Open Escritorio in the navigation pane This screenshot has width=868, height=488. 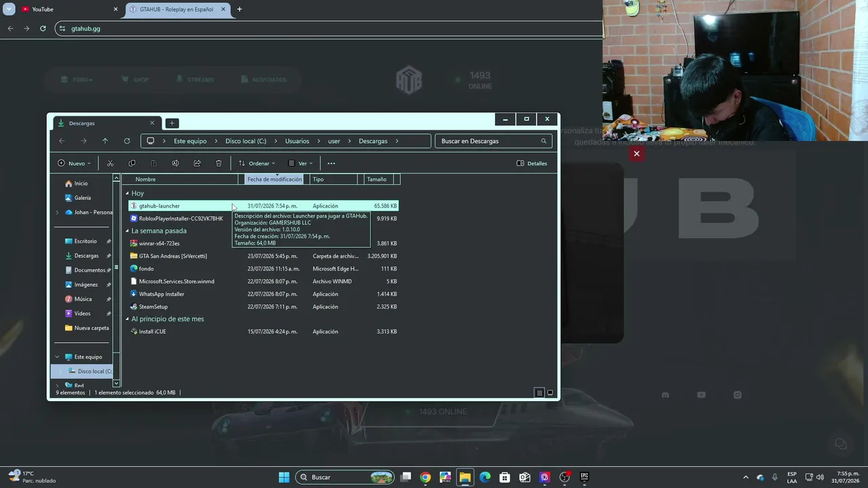[x=83, y=241]
